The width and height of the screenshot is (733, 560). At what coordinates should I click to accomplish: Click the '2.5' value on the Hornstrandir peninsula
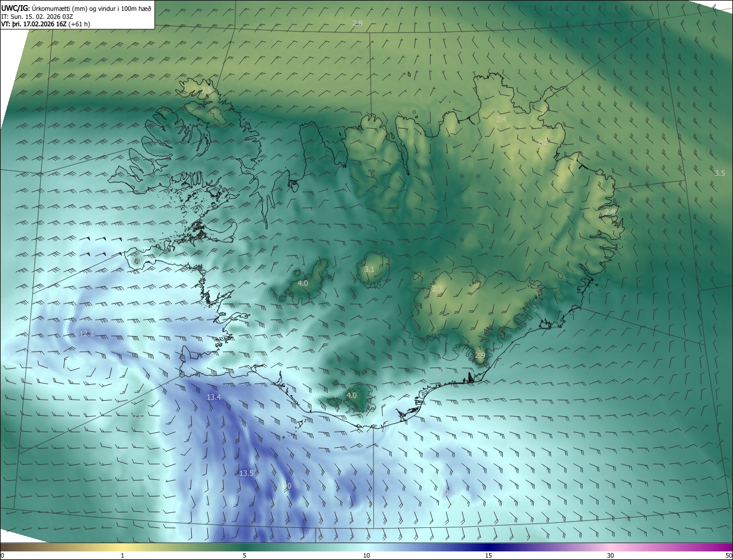[x=206, y=90]
